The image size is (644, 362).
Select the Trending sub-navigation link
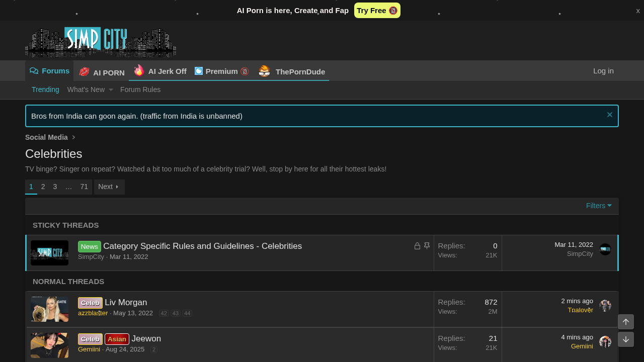45,89
